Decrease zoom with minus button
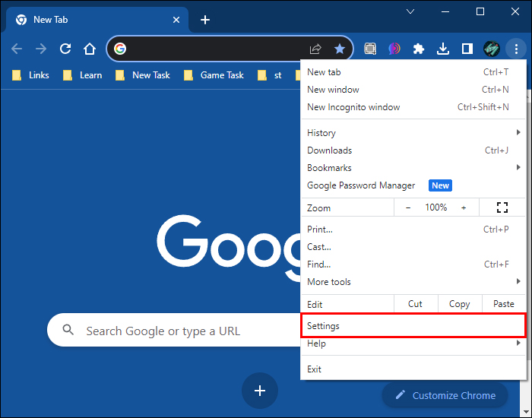The width and height of the screenshot is (532, 418). click(408, 207)
